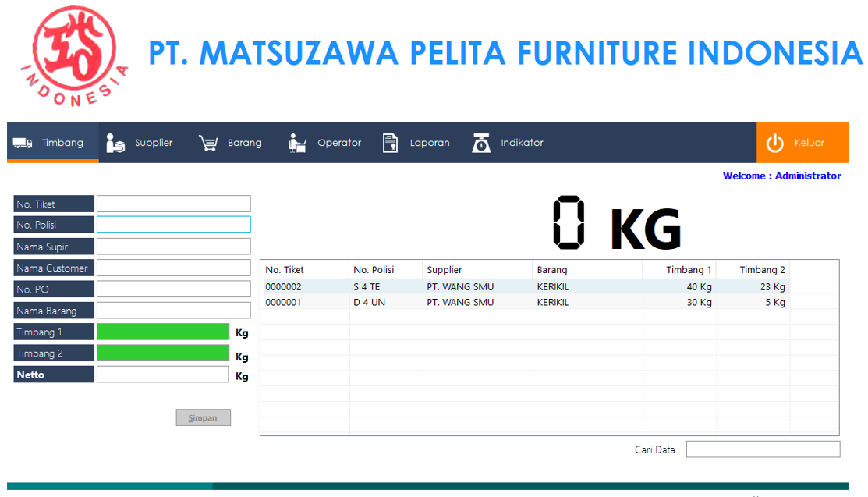868x497 pixels.
Task: Click the Cari Data search field
Action: pyautogui.click(x=763, y=449)
